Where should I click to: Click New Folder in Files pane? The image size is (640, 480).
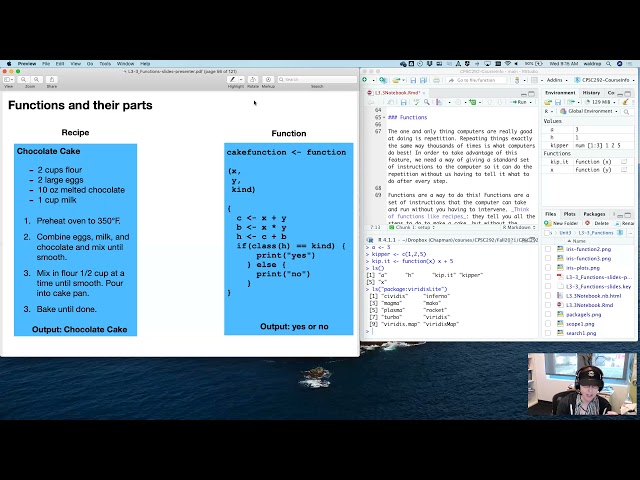pos(561,223)
